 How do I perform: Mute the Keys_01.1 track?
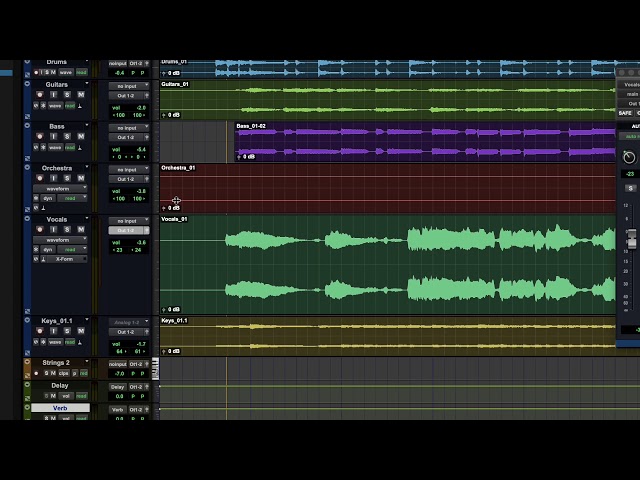click(81, 331)
